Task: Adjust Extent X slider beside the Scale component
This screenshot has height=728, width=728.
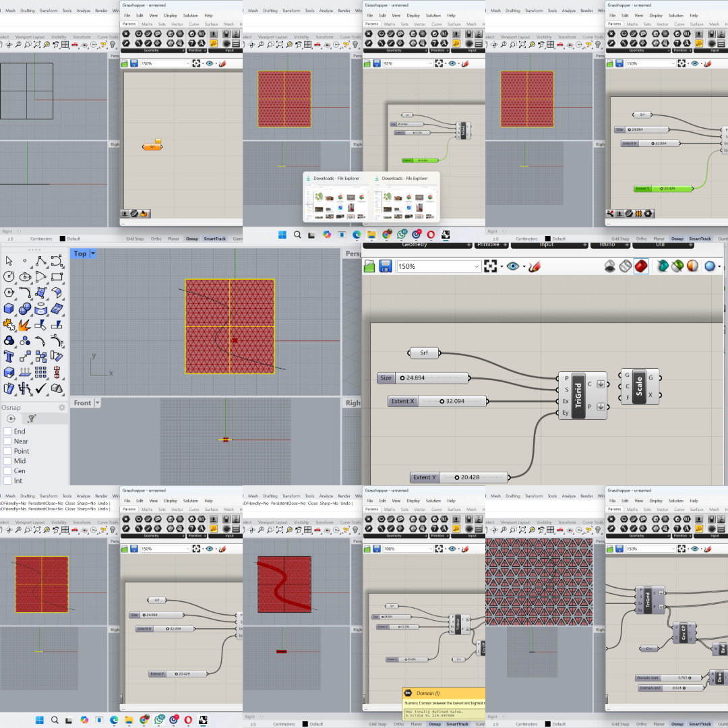Action: tap(437, 401)
